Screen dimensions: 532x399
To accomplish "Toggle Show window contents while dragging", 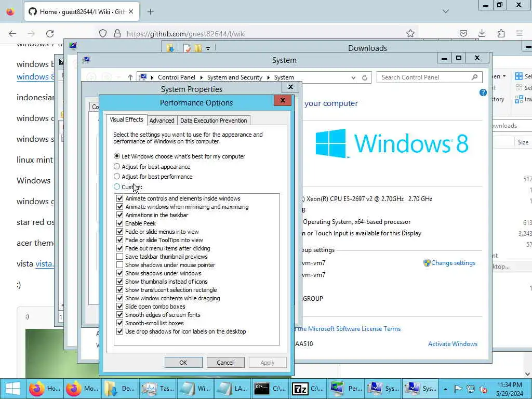I will click(120, 298).
